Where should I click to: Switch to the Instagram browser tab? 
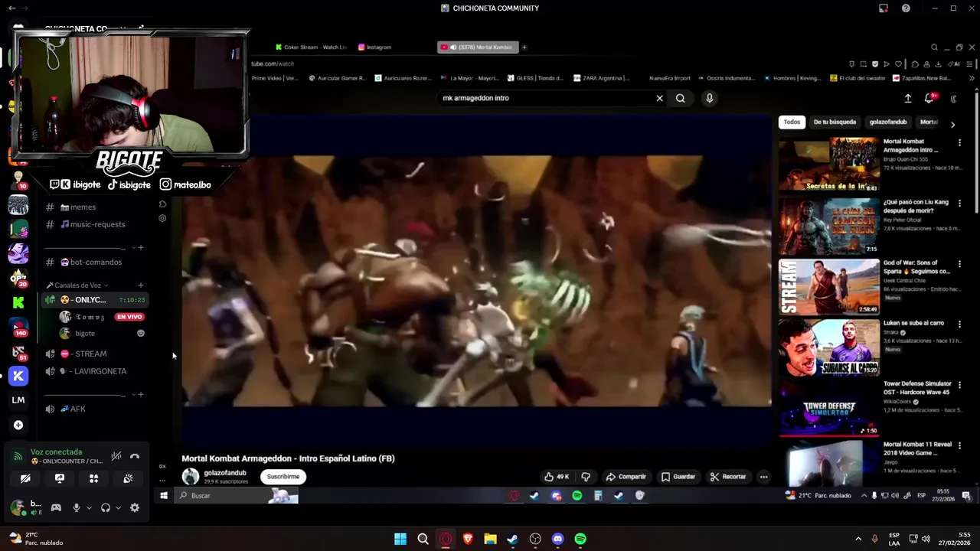pos(375,47)
